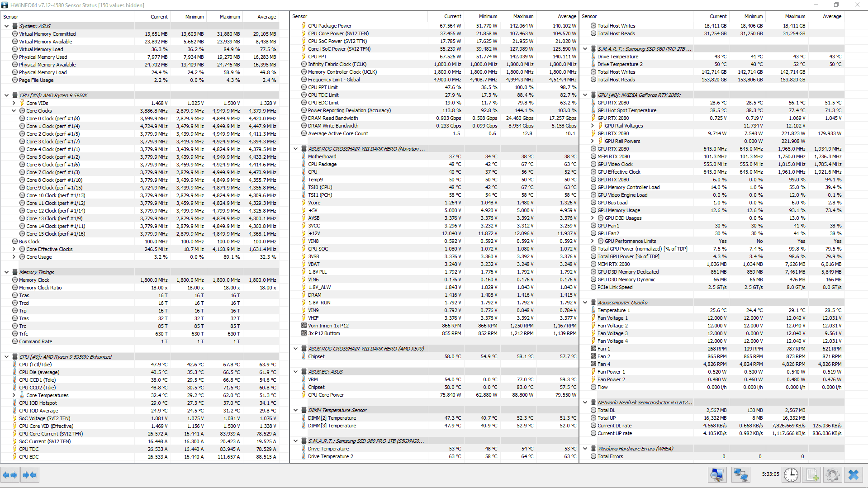868x488 pixels.
Task: Expand Core Temperatures under CPU Enhanced
Action: point(14,395)
